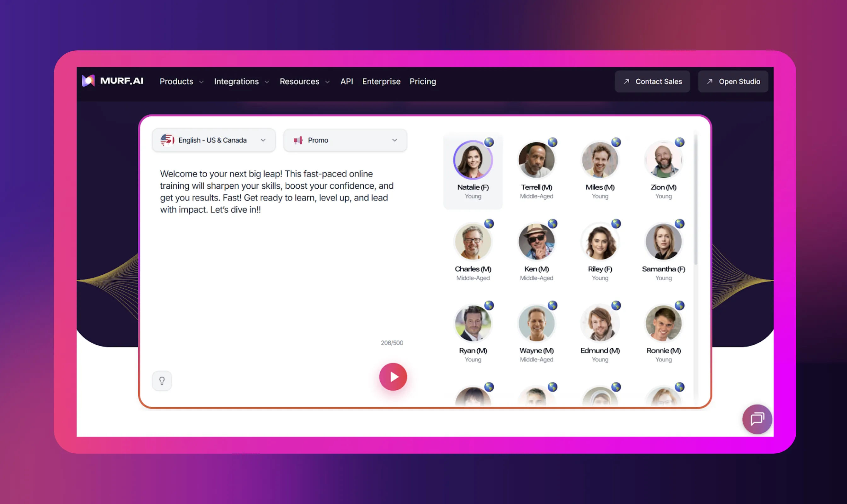Click the globe icon on Natalie's avatar
The image size is (847, 504).
click(489, 143)
